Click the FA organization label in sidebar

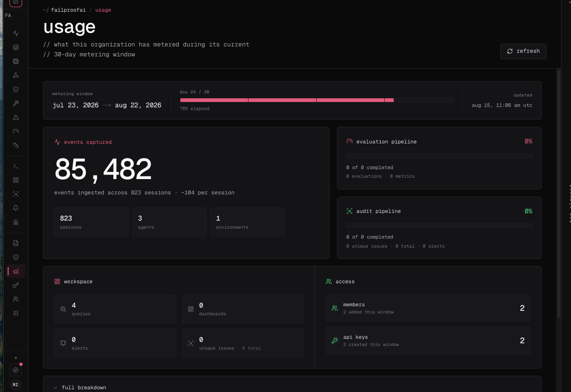tap(8, 16)
